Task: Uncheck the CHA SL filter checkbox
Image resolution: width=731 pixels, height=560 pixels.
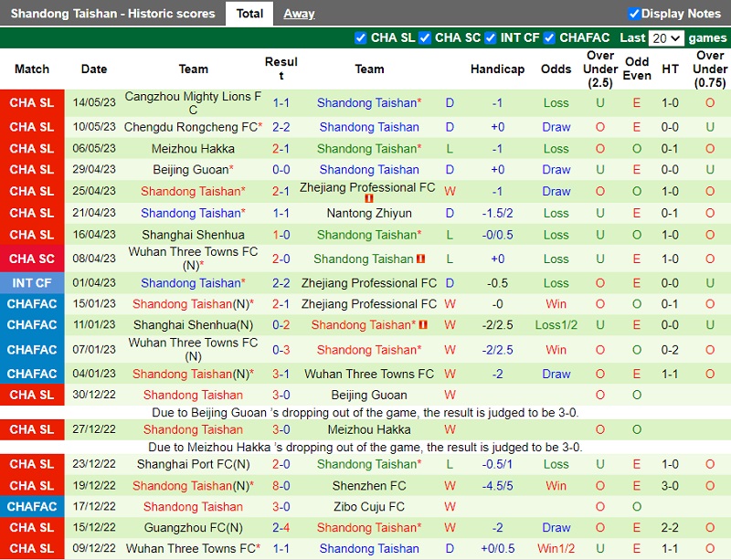Action: point(362,38)
